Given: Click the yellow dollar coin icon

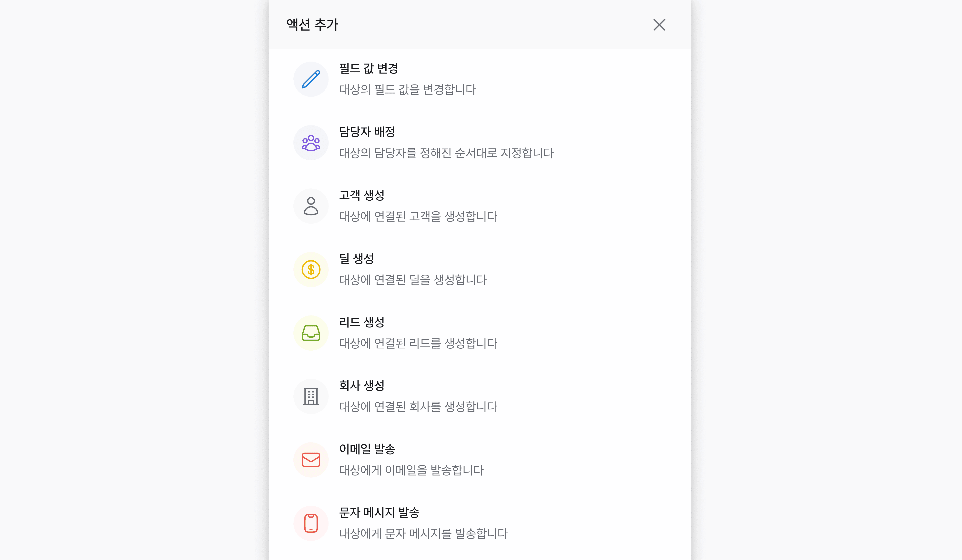Looking at the screenshot, I should pos(311,269).
